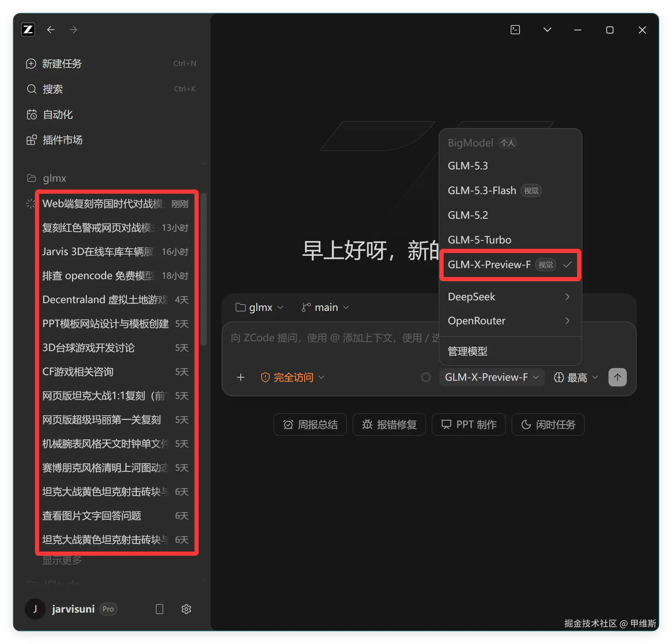Choose the 闲时任务 quick action
Image resolution: width=672 pixels, height=644 pixels.
coord(548,425)
